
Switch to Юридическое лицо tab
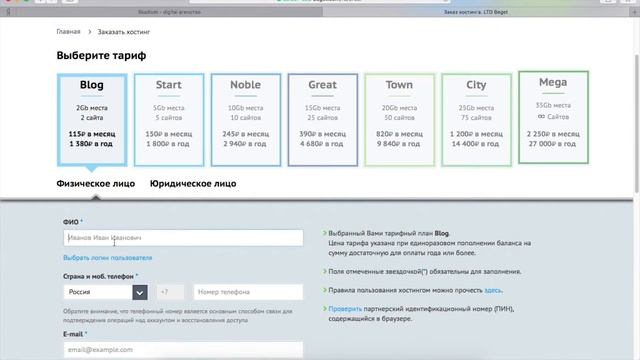click(x=193, y=184)
